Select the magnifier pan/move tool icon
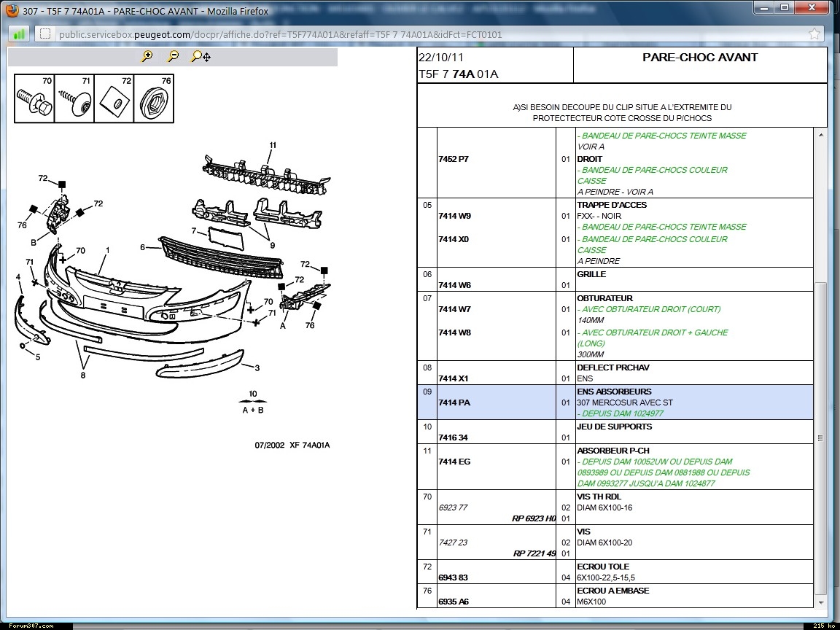Image resolution: width=840 pixels, height=630 pixels. pos(200,56)
